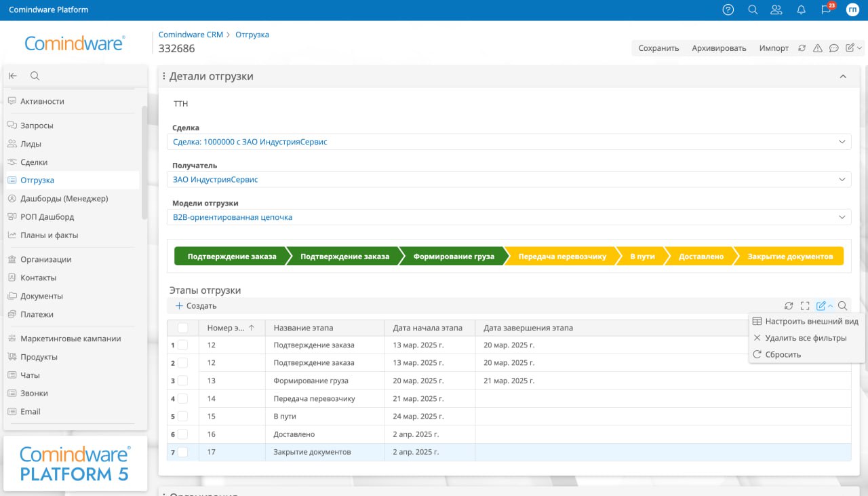Open the notifications bell icon
Screen dimensions: 868x496
pos(801,9)
